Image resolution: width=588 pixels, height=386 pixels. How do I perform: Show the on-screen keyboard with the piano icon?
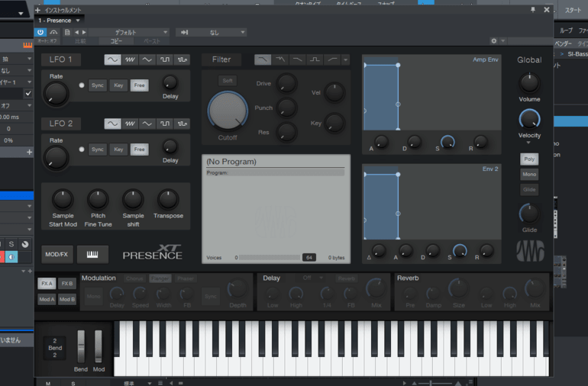pyautogui.click(x=92, y=254)
